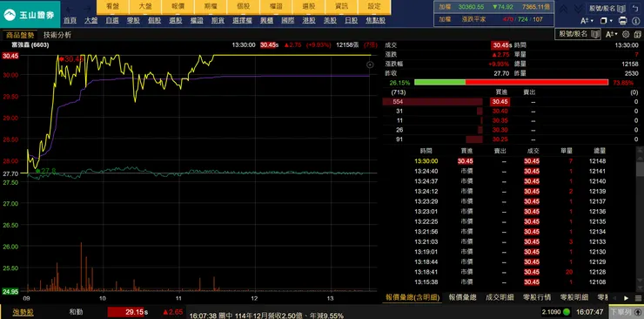Open 零股 link in navigation bar
644x319 pixels.
coord(133,21)
